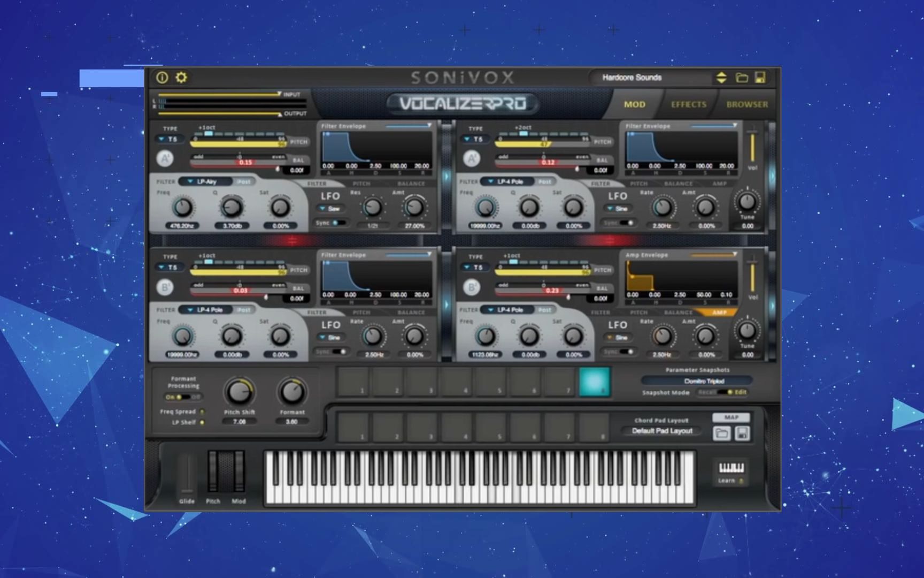Click the B2 Tune knob
The image size is (924, 578).
pyautogui.click(x=747, y=330)
